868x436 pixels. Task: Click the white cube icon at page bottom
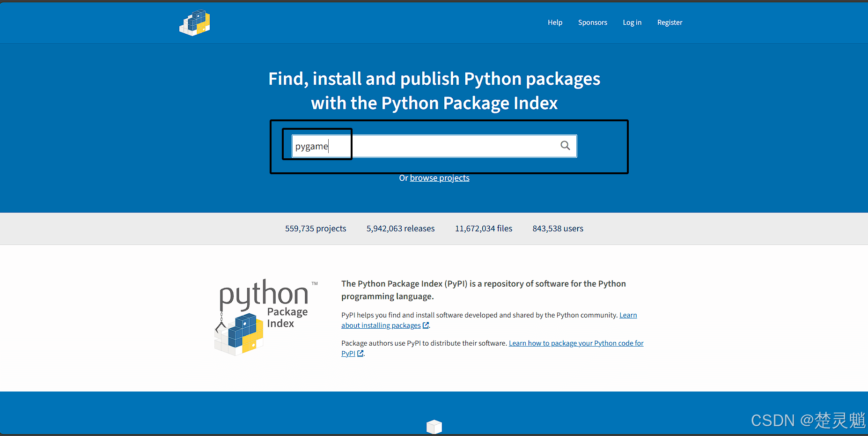(434, 427)
